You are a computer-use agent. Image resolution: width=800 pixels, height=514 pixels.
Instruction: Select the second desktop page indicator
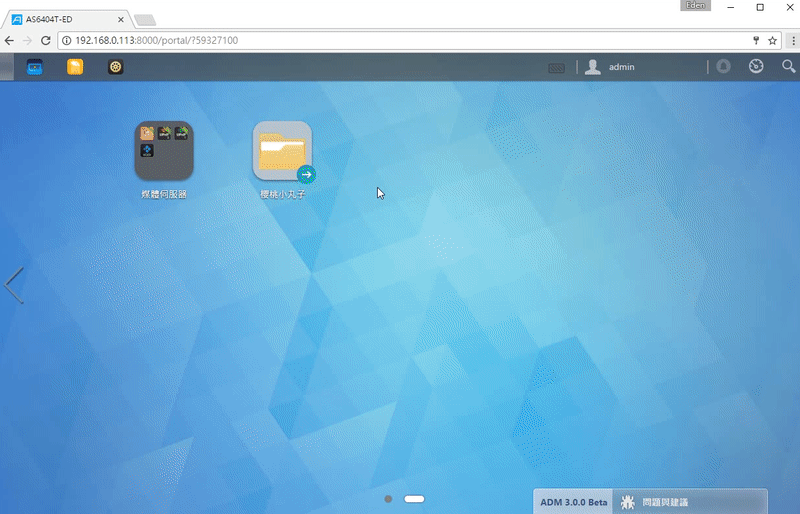pyautogui.click(x=414, y=499)
